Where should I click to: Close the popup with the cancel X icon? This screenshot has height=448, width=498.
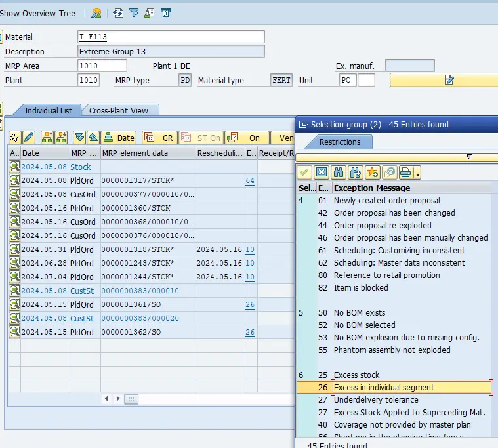click(322, 173)
